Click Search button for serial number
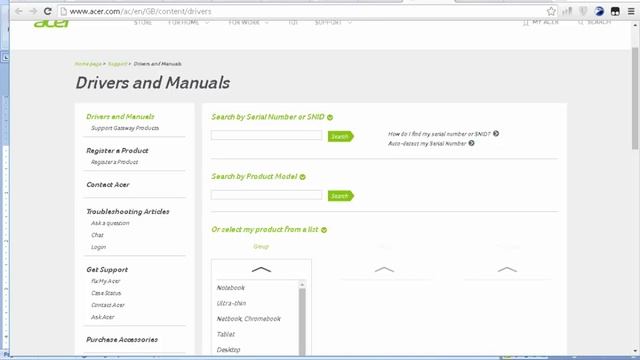The width and height of the screenshot is (640, 360). click(340, 136)
